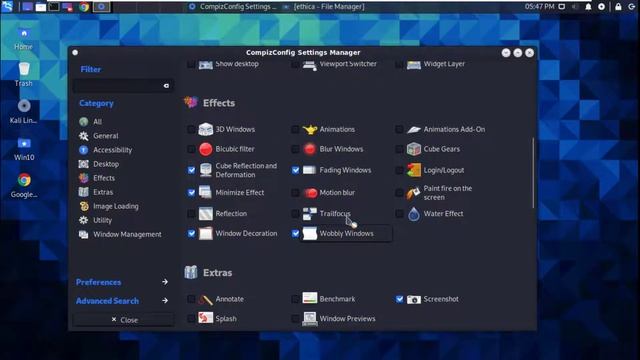
Task: Expand the Advanced Search arrow
Action: point(164,300)
